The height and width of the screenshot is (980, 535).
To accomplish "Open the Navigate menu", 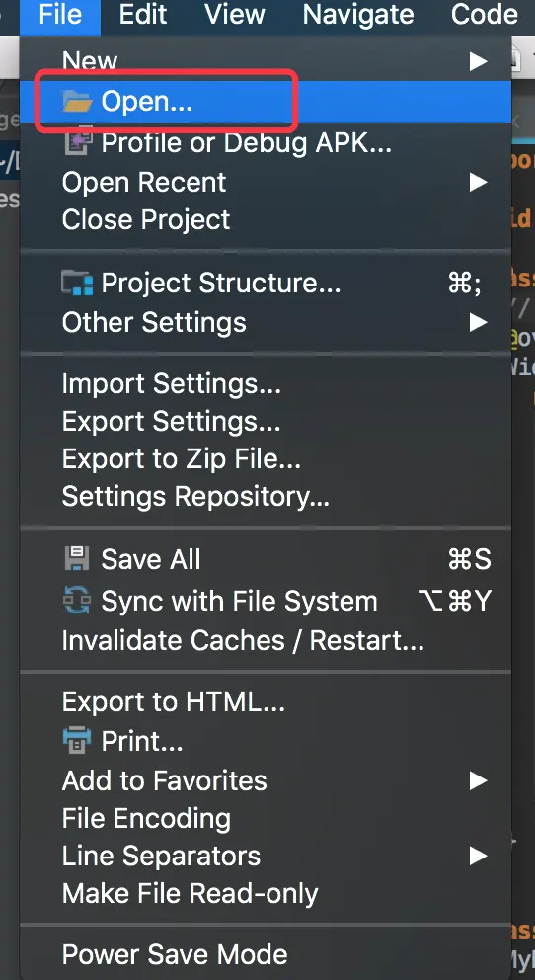I will click(x=358, y=15).
